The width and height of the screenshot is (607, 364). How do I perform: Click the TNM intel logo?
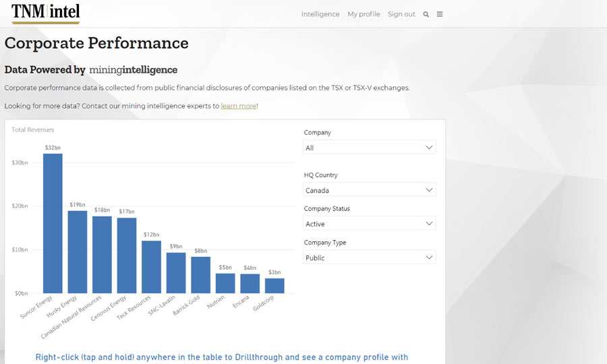tap(45, 13)
